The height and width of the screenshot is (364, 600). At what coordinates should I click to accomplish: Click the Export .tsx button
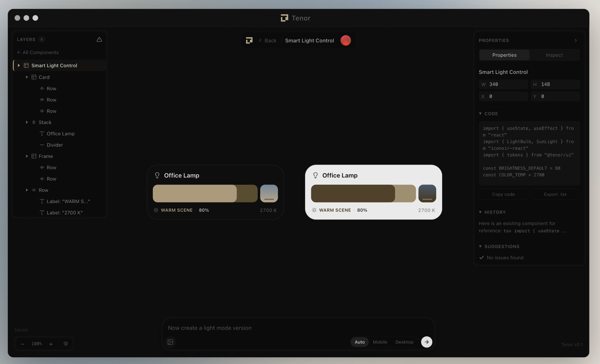click(555, 194)
